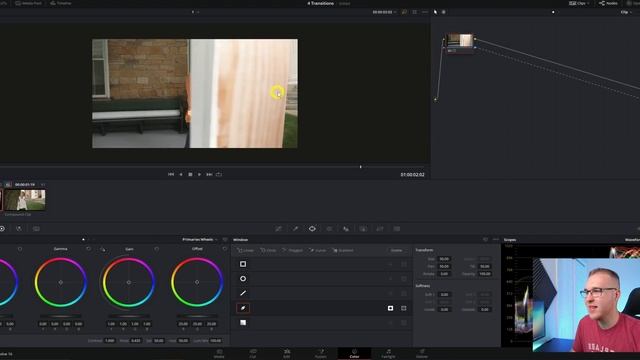Open the RGB Mixer palette

[x=19, y=229]
